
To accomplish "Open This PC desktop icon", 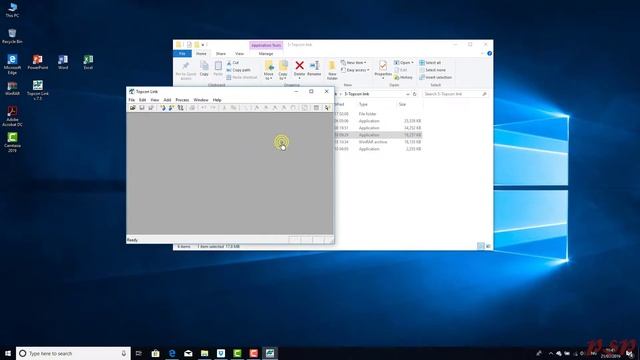I will tap(12, 10).
